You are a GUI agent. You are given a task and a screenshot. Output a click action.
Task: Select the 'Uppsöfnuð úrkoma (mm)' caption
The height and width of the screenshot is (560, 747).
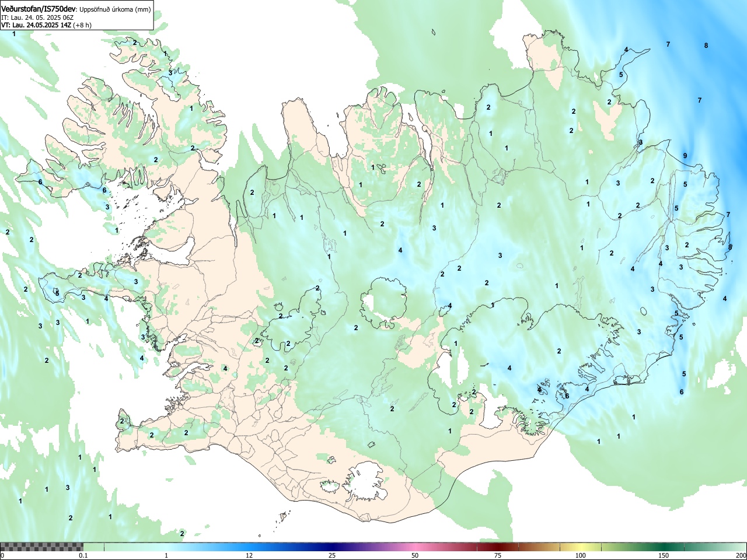click(115, 10)
